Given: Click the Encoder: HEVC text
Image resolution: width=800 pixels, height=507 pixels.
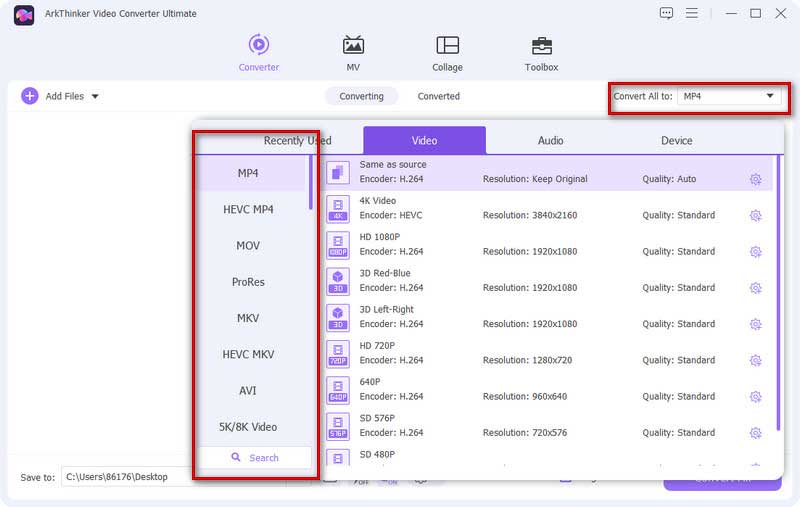Looking at the screenshot, I should [x=391, y=215].
